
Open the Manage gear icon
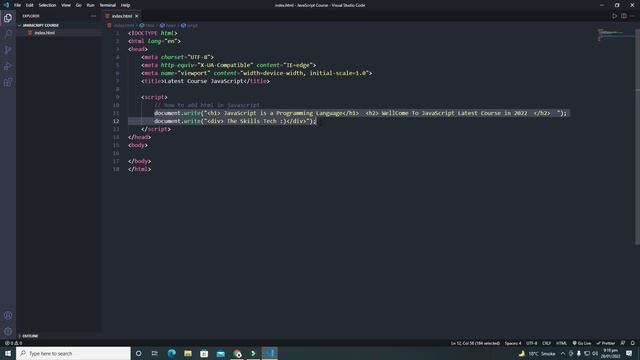click(8, 331)
